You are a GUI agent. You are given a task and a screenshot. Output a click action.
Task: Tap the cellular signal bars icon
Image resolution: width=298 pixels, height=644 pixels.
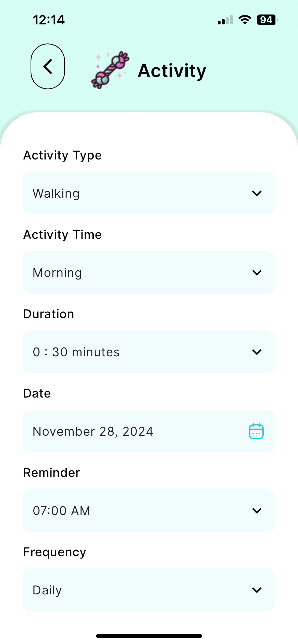(225, 20)
